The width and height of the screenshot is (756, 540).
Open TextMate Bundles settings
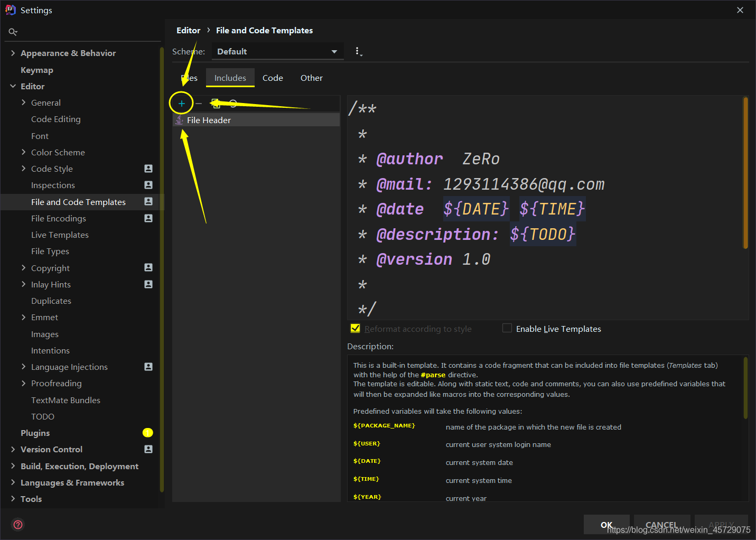tap(66, 400)
